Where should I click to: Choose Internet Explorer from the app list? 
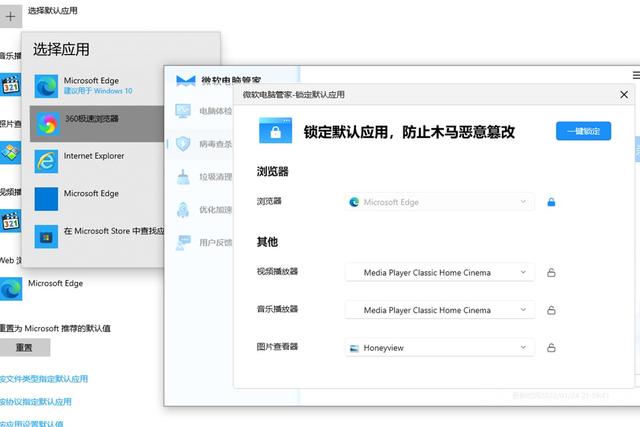click(97, 161)
